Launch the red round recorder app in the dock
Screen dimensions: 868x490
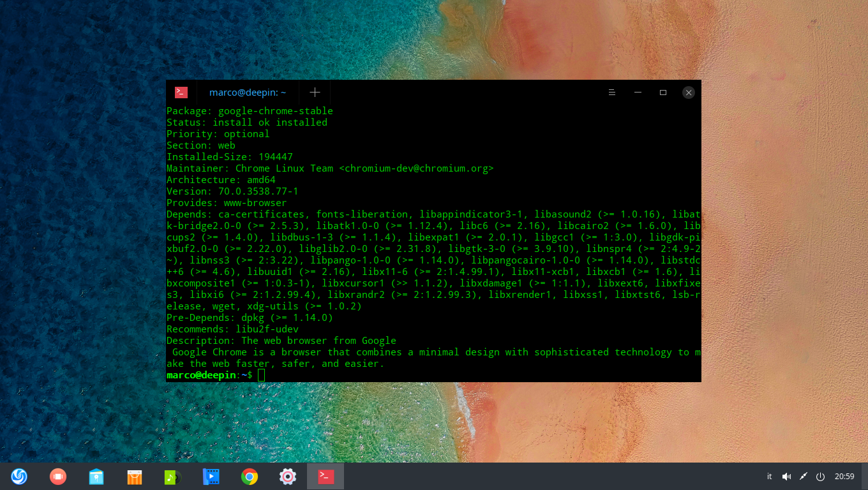[57, 476]
